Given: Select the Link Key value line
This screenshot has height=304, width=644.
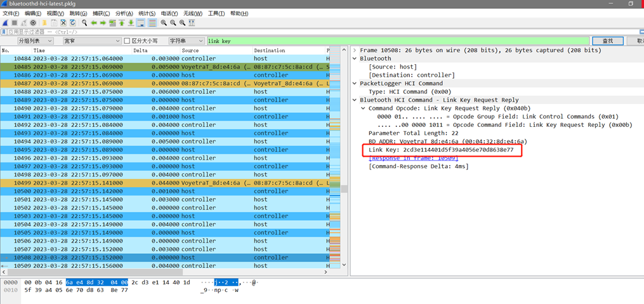Looking at the screenshot, I should 441,150.
